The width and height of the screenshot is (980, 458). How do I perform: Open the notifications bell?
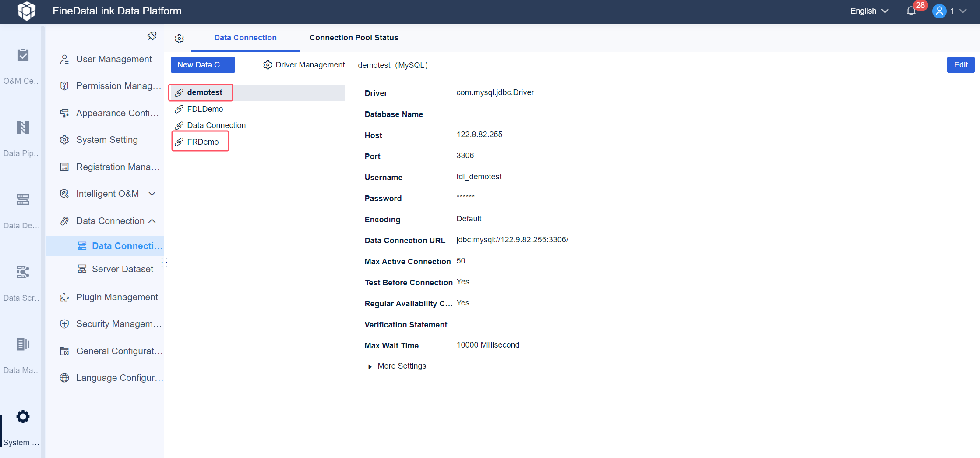pyautogui.click(x=910, y=11)
